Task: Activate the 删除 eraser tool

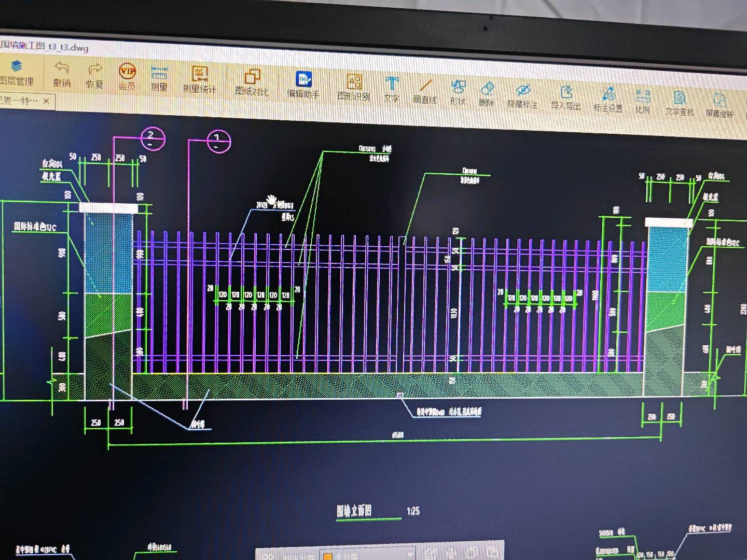Action: coord(487,94)
